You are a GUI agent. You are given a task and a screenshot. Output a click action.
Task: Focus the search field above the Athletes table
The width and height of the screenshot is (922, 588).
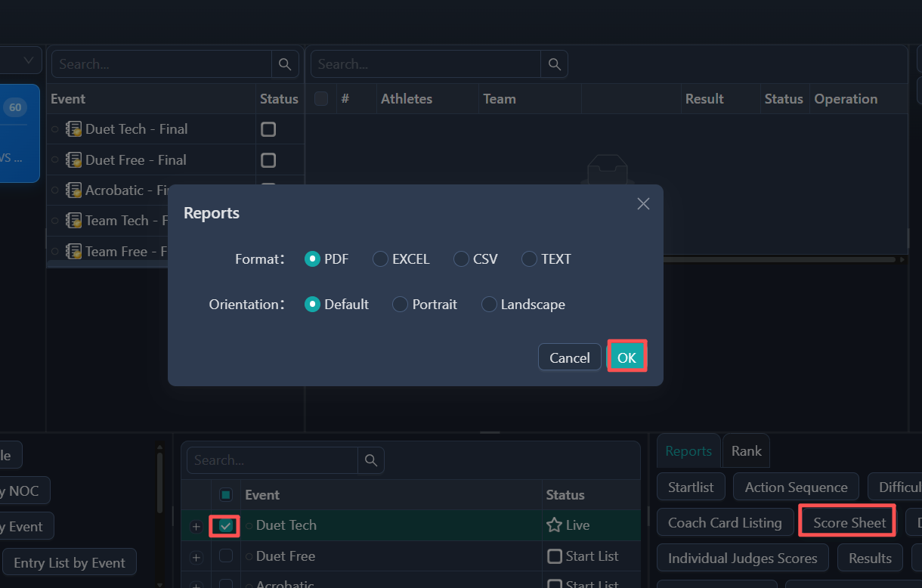[x=426, y=64]
